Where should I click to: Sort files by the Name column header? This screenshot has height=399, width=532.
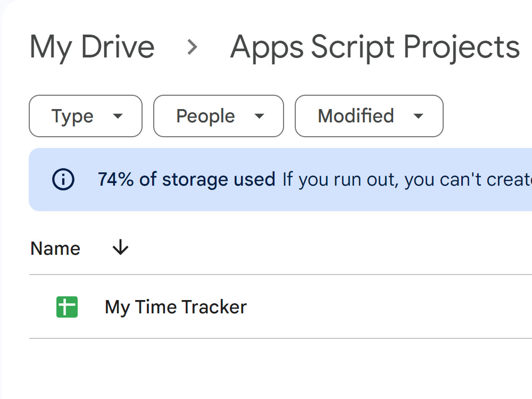pos(55,248)
